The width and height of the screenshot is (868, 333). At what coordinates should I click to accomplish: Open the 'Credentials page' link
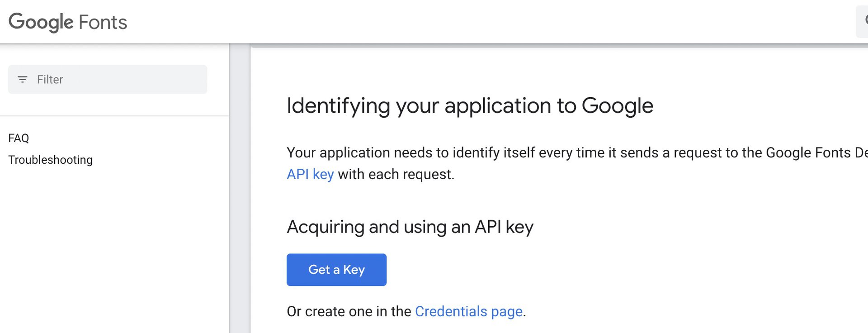tap(469, 311)
